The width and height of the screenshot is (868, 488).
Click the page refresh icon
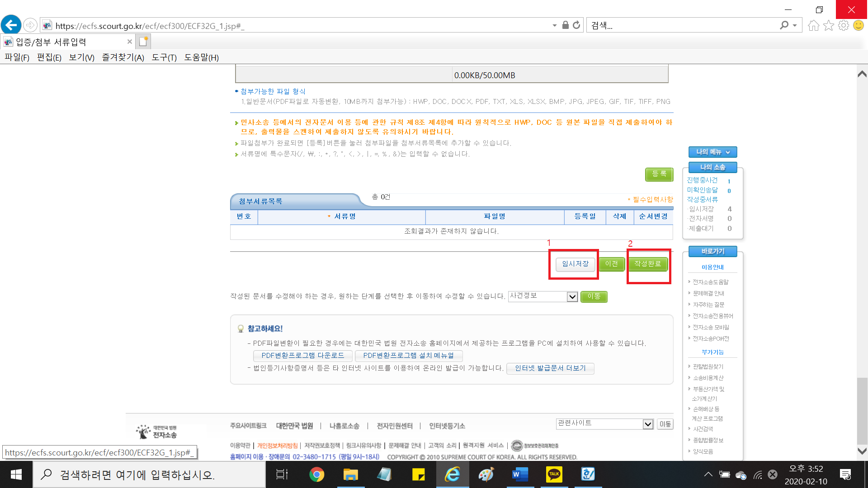(x=576, y=25)
